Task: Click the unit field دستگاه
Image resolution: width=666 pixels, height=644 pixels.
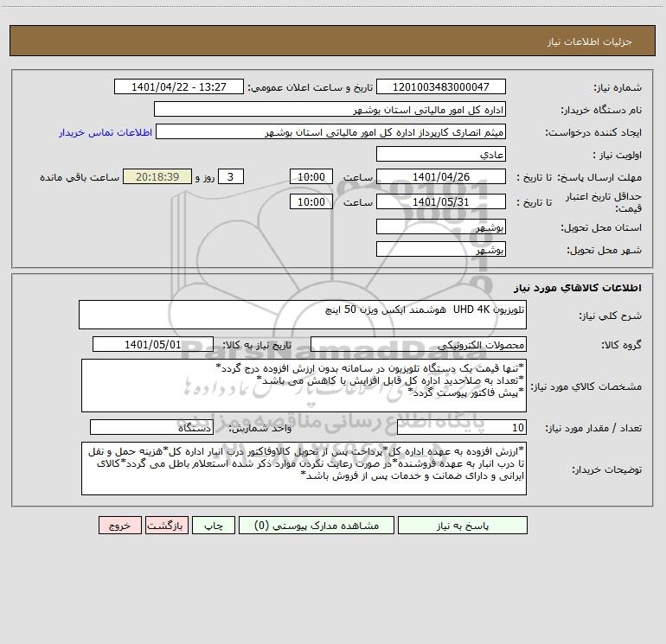Action: tap(151, 428)
